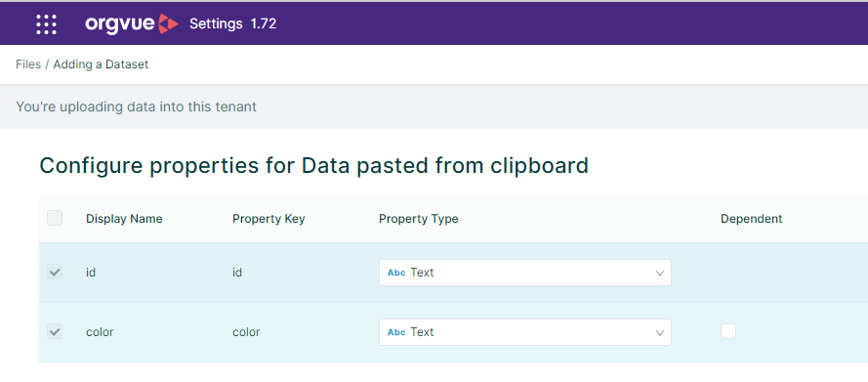
Task: Expand the chevron arrow on the id Text dropdown
Action: 659,273
